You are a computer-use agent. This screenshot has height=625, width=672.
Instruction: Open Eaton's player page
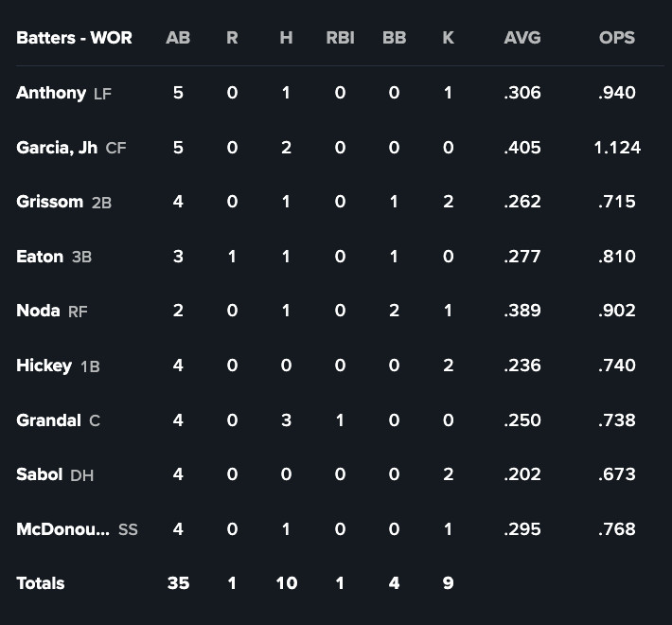pos(40,257)
